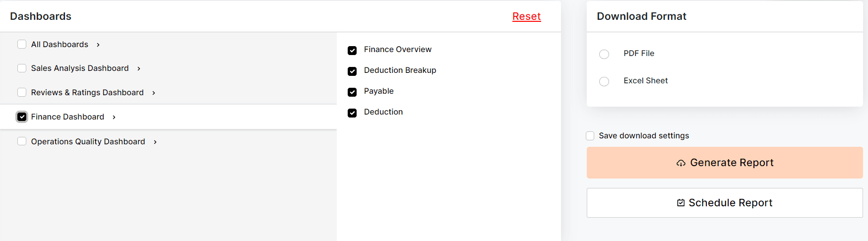
Task: Enable the Sales Analysis Dashboard checkbox
Action: 22,68
